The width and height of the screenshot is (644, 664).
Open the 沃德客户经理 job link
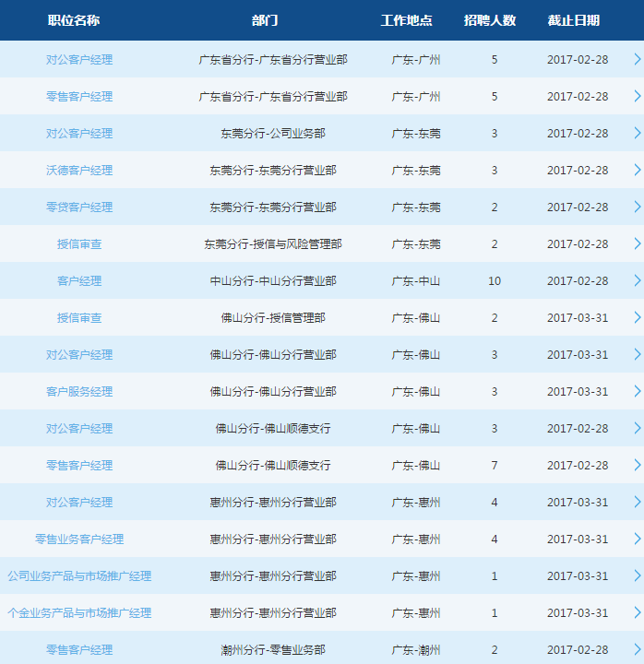79,170
